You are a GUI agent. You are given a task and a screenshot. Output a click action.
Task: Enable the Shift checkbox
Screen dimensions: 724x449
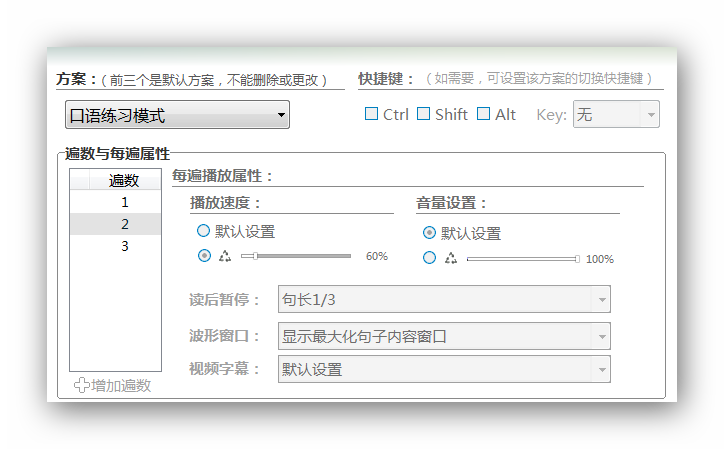click(423, 114)
